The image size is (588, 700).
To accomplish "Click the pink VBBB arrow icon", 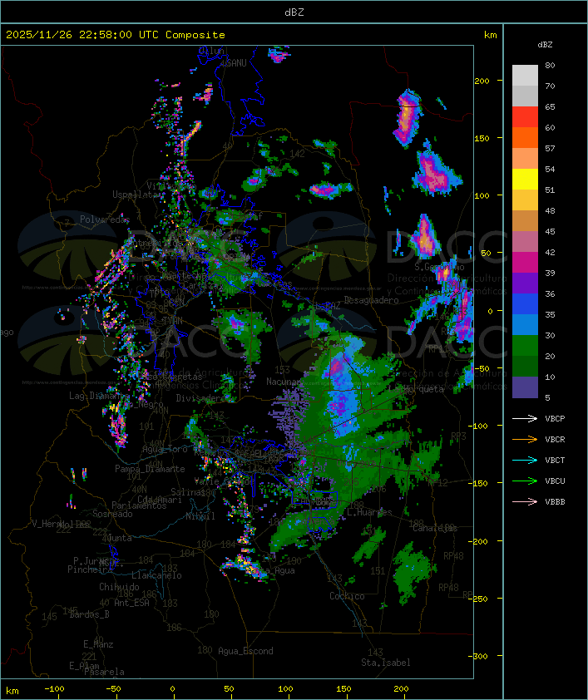I will [525, 502].
